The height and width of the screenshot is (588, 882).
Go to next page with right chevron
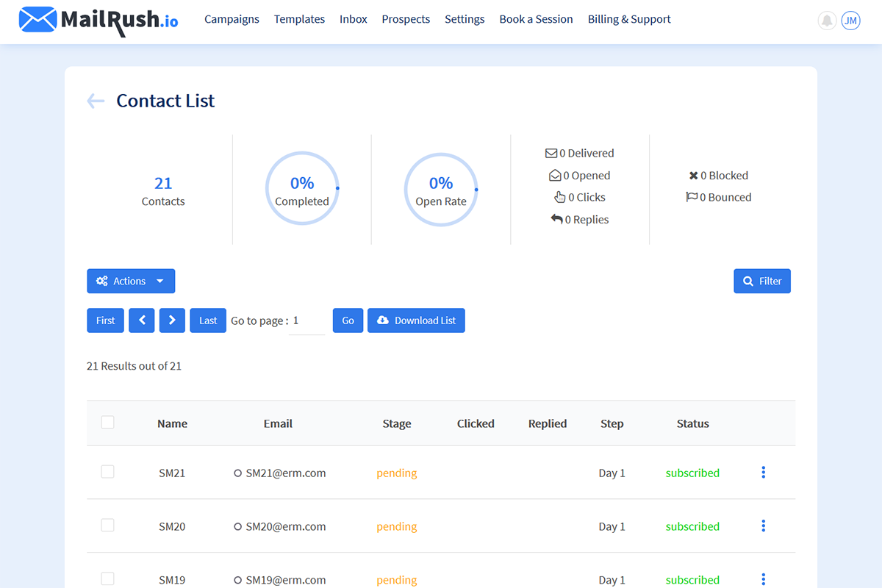coord(172,320)
